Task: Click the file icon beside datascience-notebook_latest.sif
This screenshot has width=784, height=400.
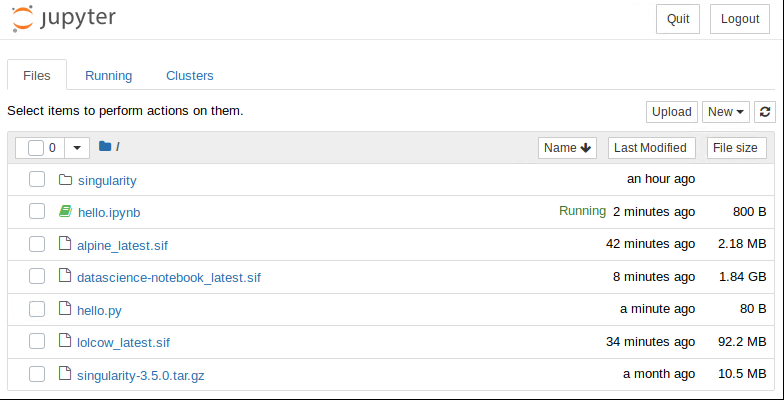Action: (65, 276)
